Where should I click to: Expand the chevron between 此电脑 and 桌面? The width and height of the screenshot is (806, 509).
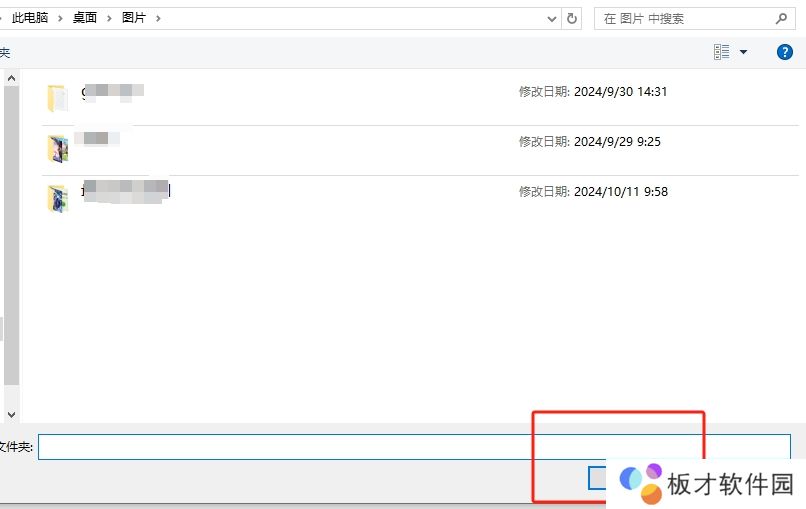click(x=62, y=18)
